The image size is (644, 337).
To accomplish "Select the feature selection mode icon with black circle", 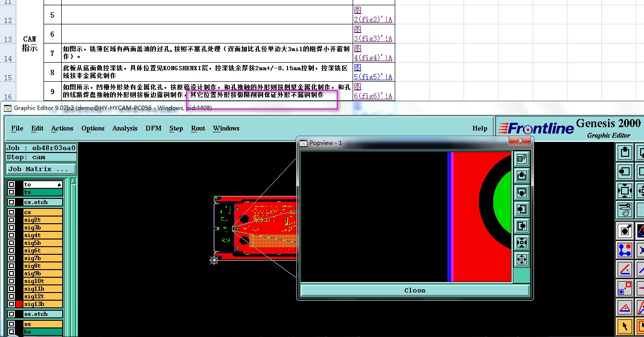I will [624, 231].
